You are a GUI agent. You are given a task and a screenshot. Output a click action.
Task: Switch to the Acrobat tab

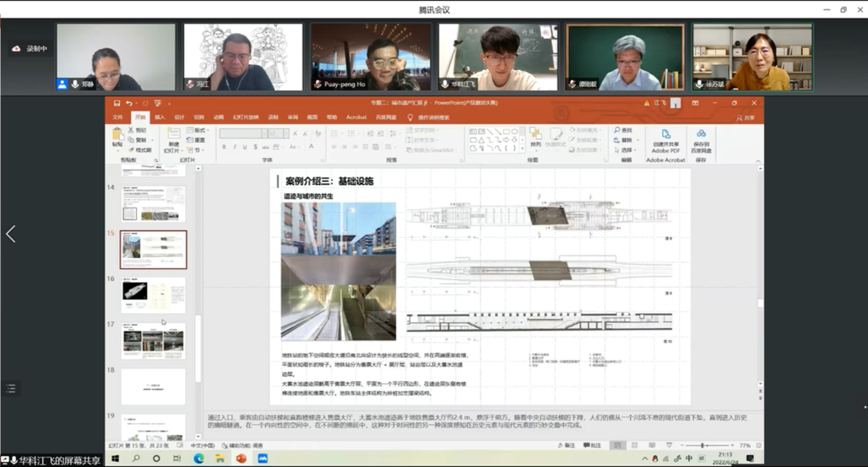point(356,117)
